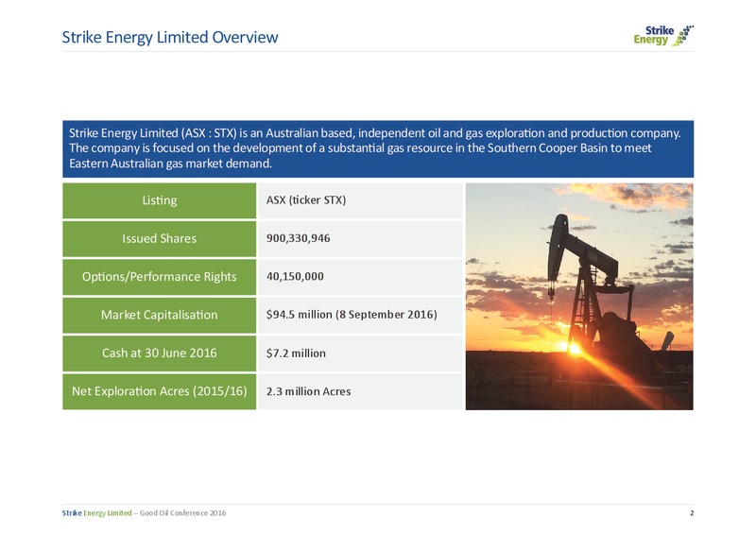Click the value '40,150,000'
The width and height of the screenshot is (756, 535).
tap(295, 276)
